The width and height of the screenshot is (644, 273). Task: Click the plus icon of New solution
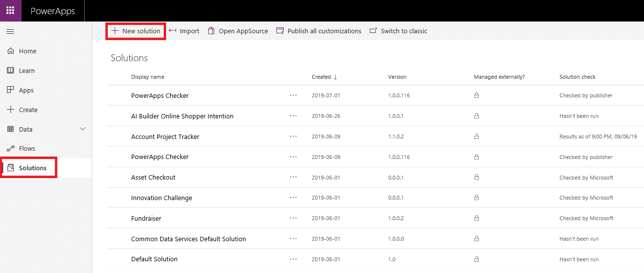(x=115, y=31)
